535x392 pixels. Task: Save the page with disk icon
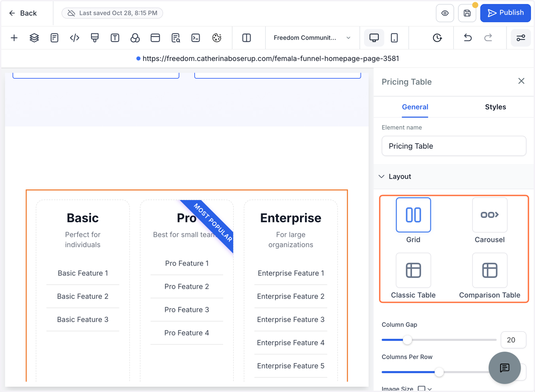[x=467, y=13]
